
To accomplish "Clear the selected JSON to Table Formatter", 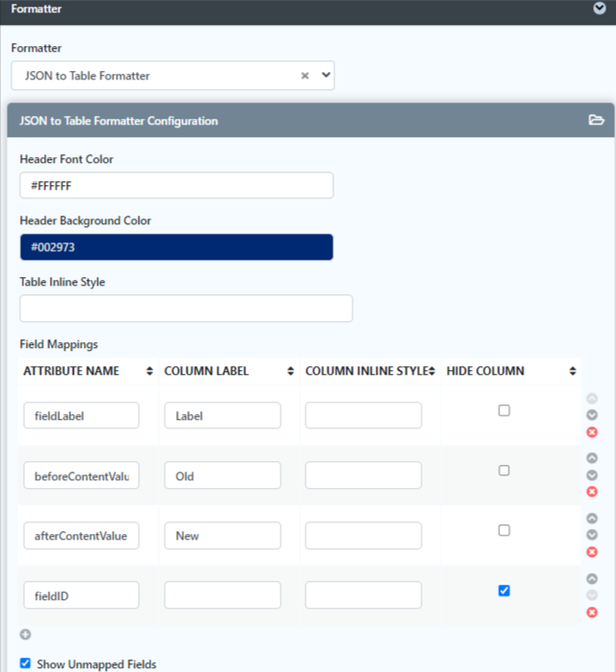I will pos(305,76).
